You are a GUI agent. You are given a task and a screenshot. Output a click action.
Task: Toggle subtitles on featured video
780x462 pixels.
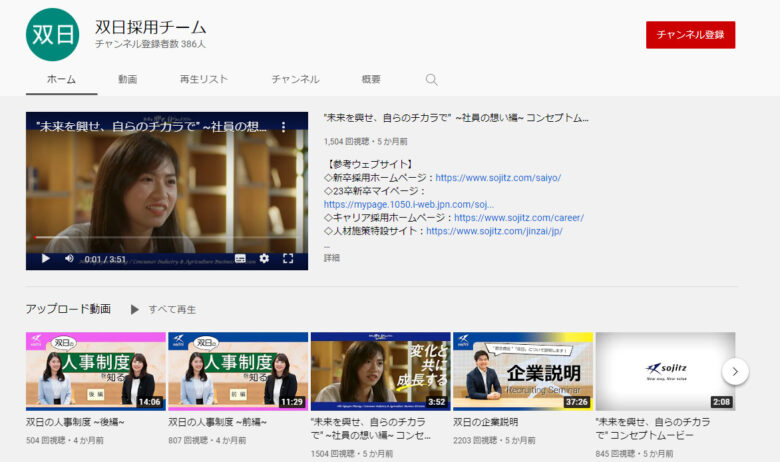coord(240,259)
